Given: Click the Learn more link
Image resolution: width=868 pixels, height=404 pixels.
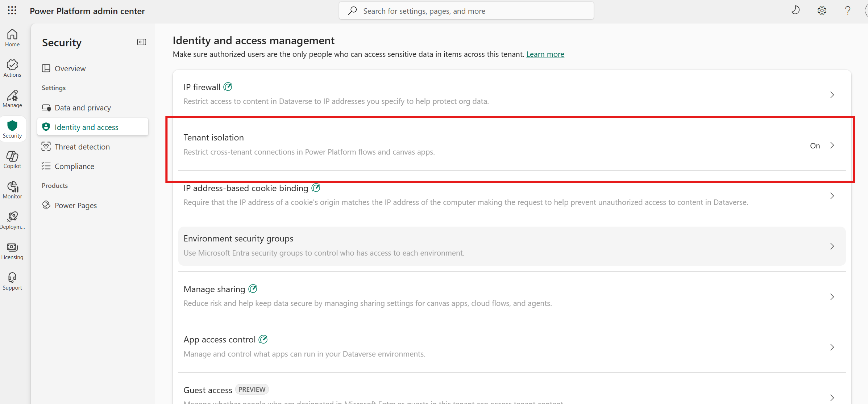Looking at the screenshot, I should pyautogui.click(x=545, y=54).
